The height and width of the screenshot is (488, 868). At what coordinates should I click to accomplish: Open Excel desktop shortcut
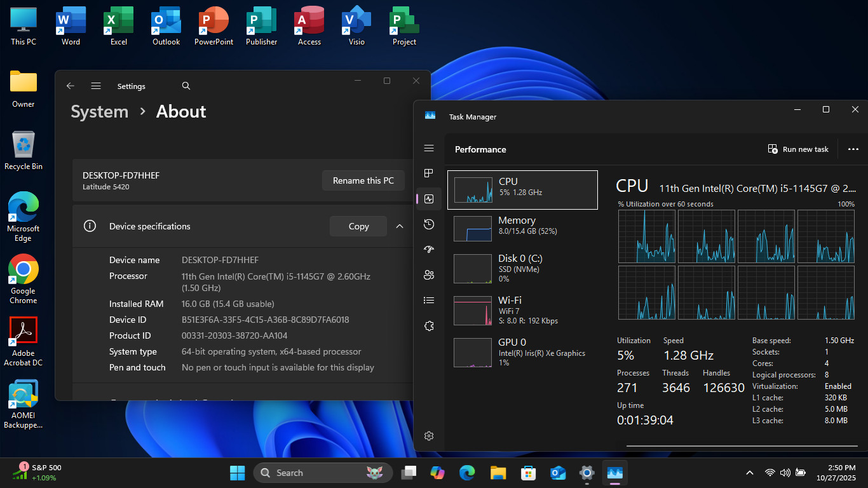pos(118,26)
